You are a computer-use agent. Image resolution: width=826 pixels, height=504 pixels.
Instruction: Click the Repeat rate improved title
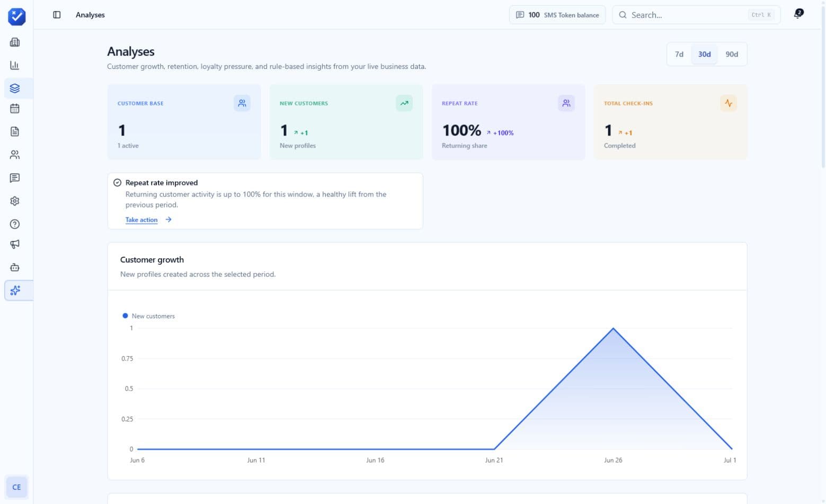click(162, 183)
